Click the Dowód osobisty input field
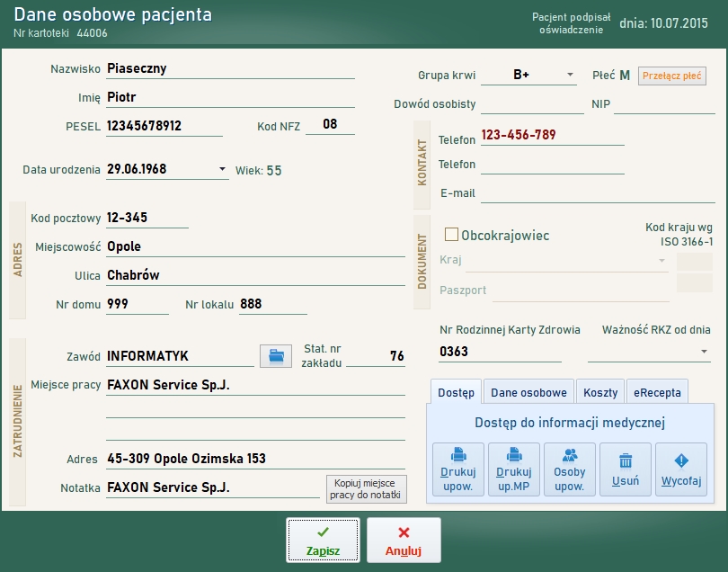The image size is (728, 572). 532,104
